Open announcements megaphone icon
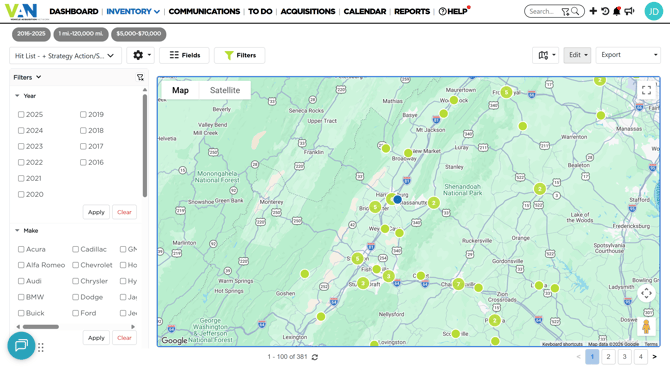The height and width of the screenshot is (367, 670). (629, 11)
